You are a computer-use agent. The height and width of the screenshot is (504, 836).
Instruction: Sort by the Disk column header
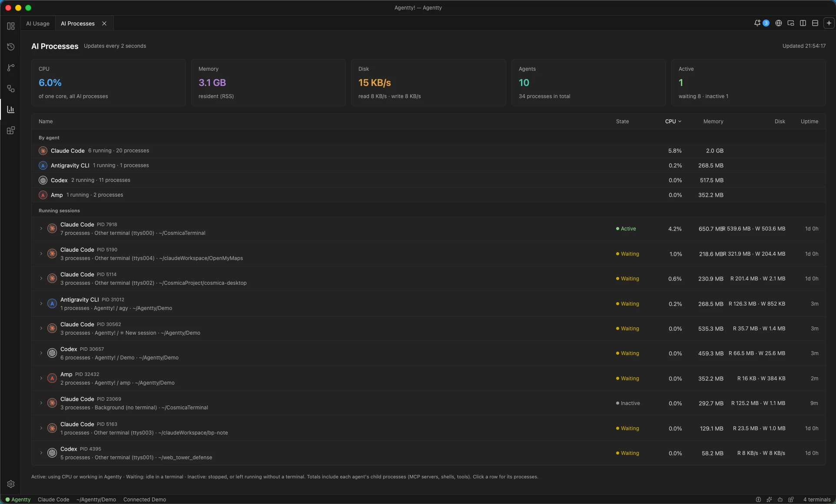[780, 122]
